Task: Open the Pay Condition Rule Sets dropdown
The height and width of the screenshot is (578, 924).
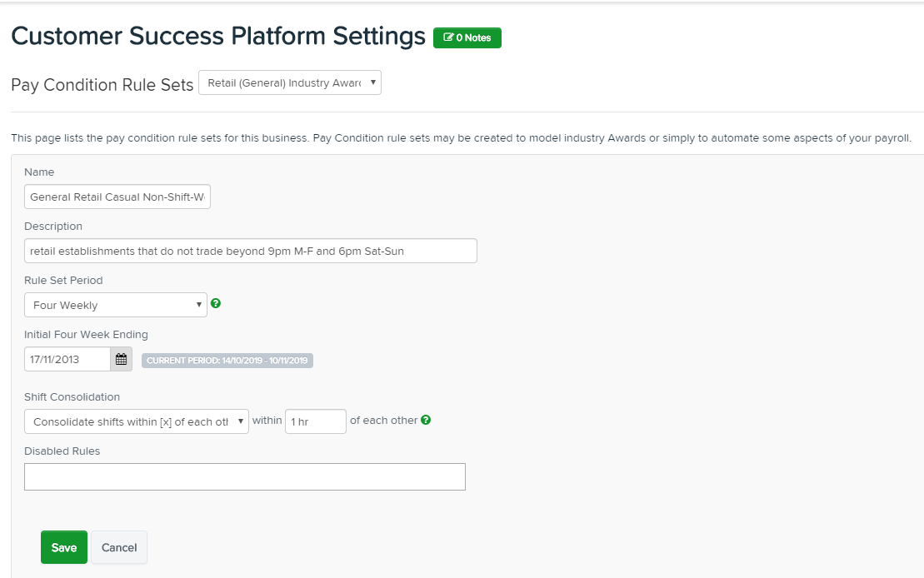Action: pos(290,82)
